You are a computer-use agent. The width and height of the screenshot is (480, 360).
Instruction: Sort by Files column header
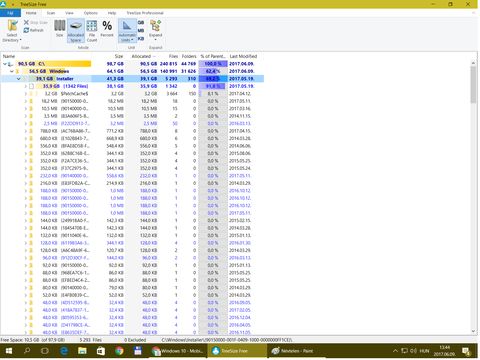[x=173, y=56]
